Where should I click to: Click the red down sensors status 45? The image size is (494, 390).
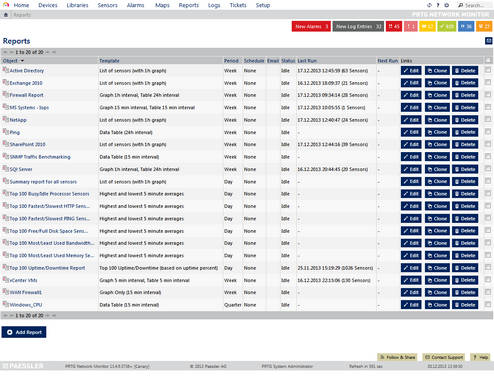(394, 26)
